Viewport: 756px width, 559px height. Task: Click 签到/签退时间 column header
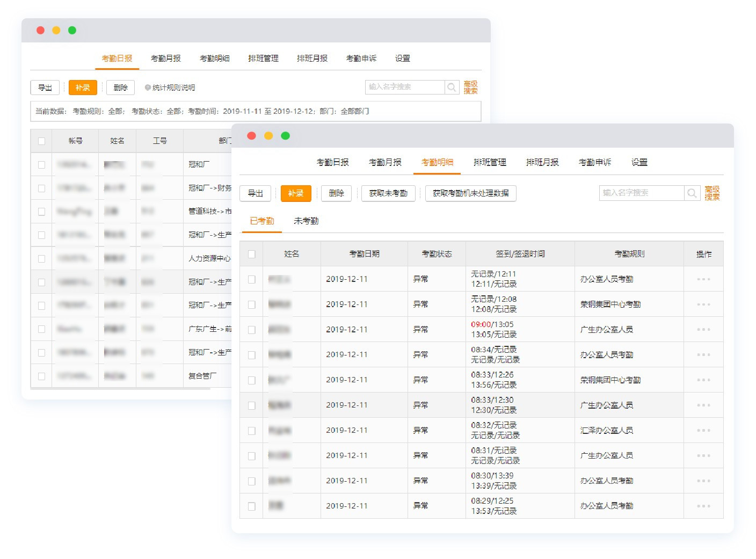pyautogui.click(x=520, y=254)
